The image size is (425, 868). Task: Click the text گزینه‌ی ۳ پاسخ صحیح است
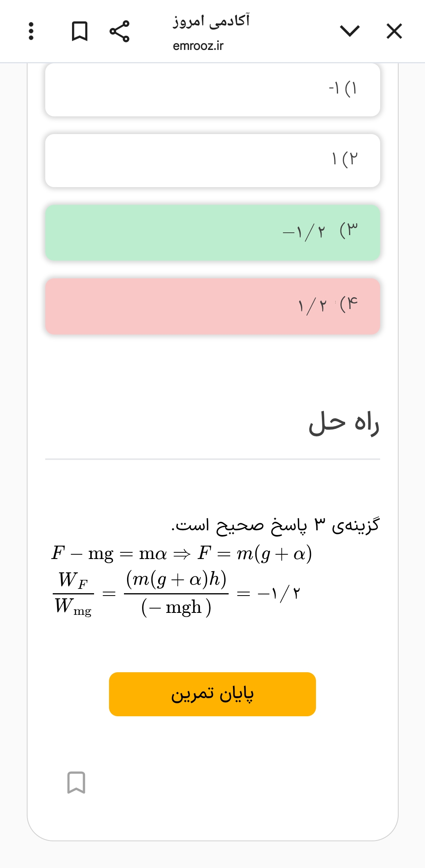tap(275, 525)
